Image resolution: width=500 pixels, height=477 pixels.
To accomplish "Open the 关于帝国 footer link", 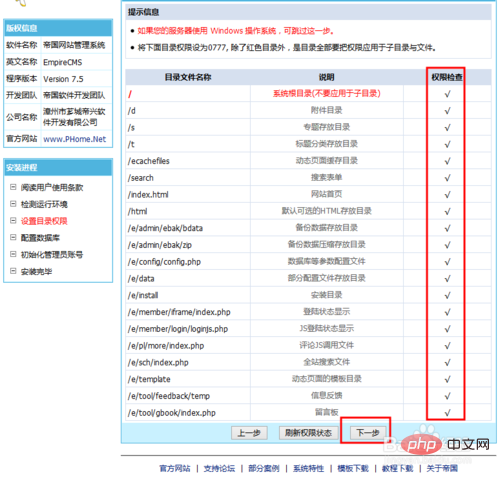I will point(442,468).
